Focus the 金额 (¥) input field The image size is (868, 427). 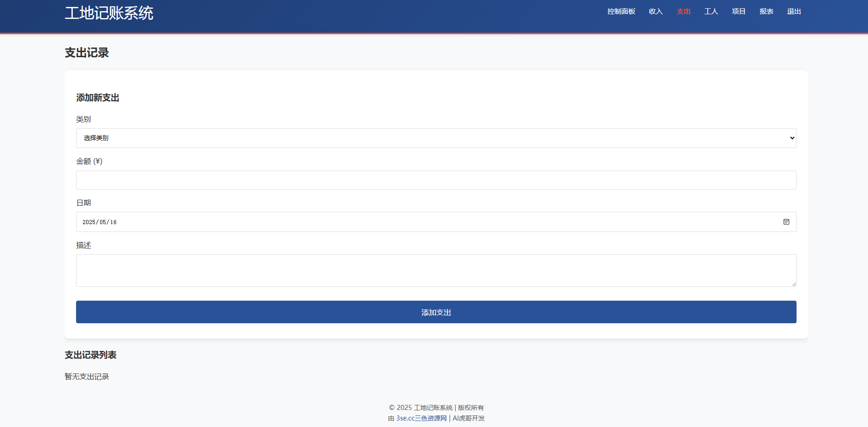(x=436, y=180)
